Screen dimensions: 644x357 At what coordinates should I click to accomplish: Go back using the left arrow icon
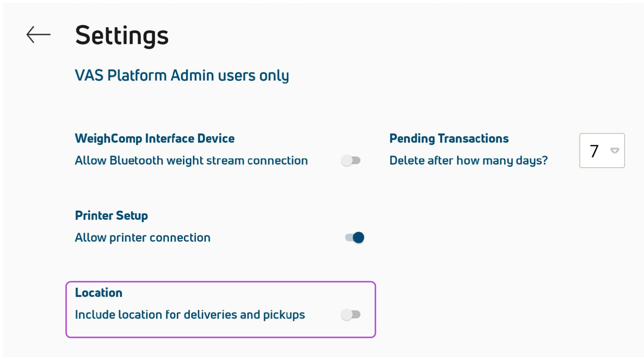(38, 35)
